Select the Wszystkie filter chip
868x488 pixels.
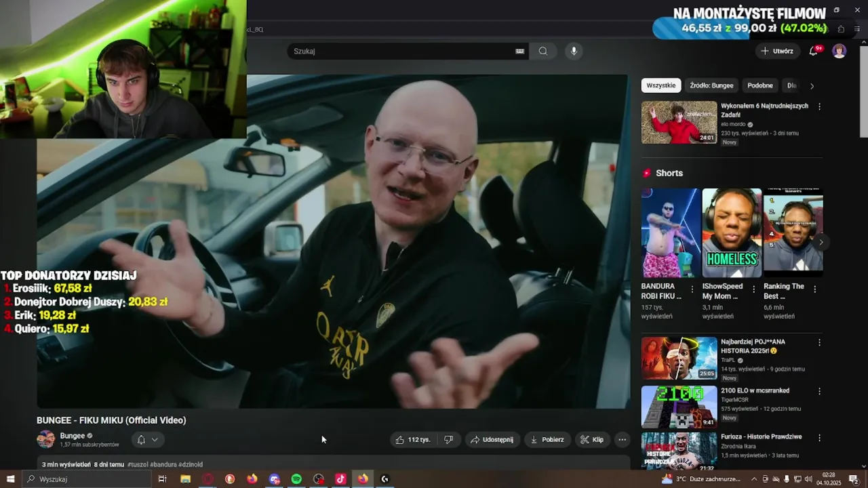point(661,85)
